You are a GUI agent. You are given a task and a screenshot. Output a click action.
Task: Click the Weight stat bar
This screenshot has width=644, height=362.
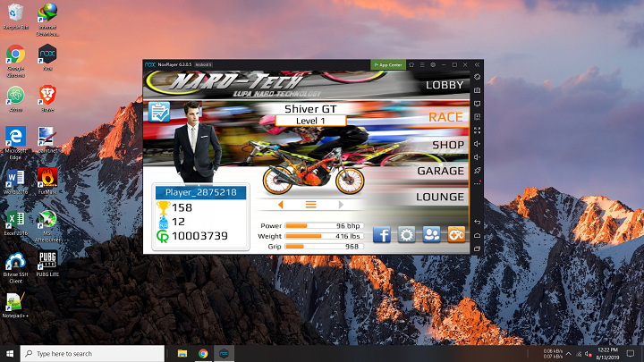point(324,236)
